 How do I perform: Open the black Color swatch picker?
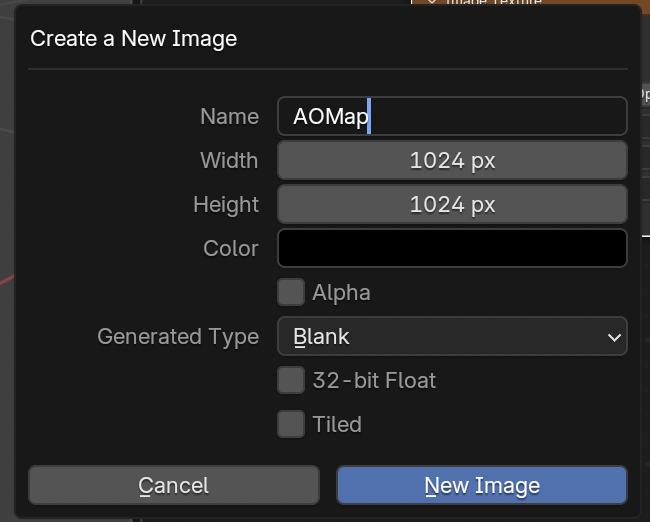pyautogui.click(x=452, y=248)
